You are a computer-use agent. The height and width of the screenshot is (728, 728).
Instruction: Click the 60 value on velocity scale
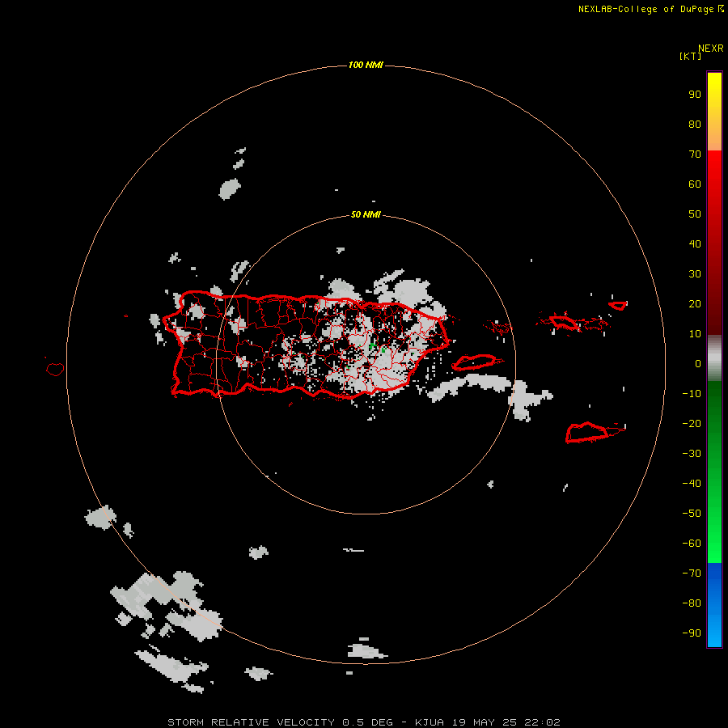click(695, 184)
